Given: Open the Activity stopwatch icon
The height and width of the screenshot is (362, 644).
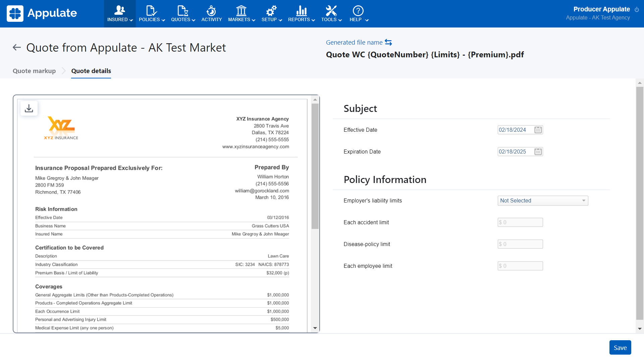Looking at the screenshot, I should point(211,11).
